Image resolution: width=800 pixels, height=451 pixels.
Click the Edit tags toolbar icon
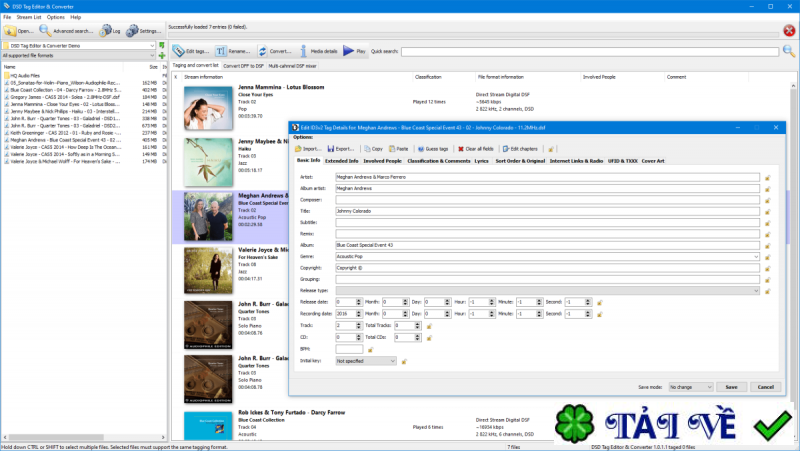[x=190, y=50]
